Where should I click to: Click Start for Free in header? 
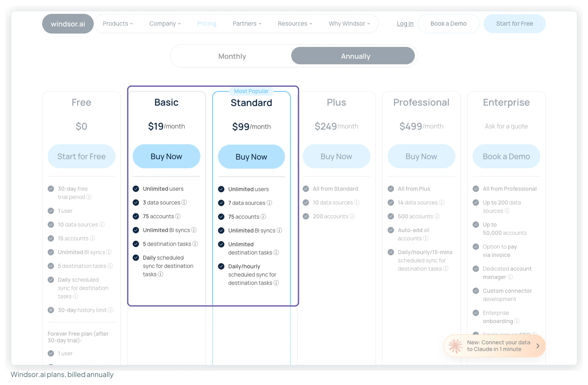(x=514, y=24)
